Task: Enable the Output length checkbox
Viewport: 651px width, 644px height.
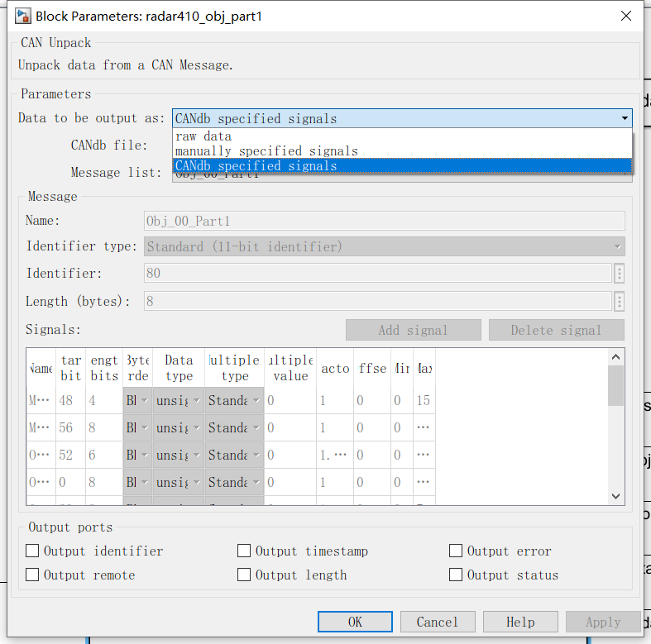Action: tap(244, 575)
